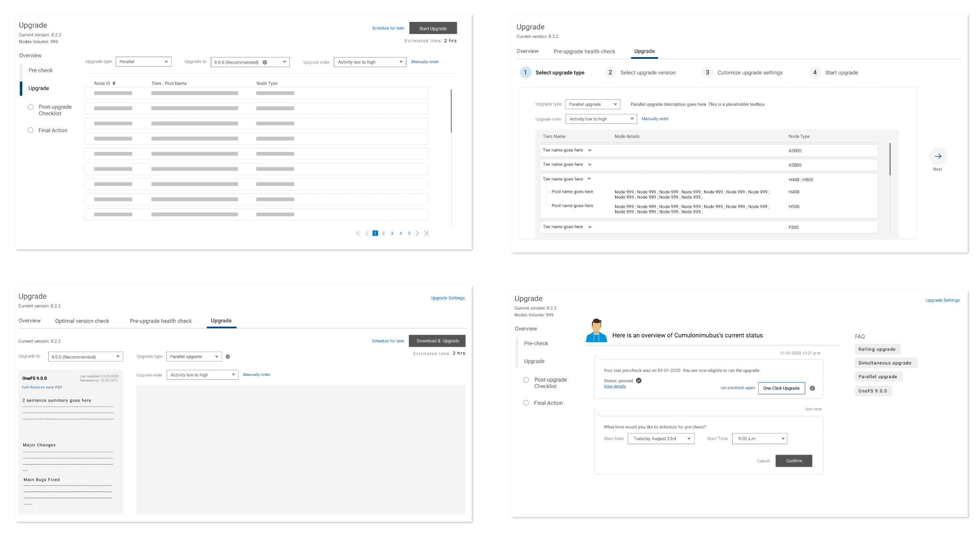Click next page chevron in pagination

click(417, 234)
